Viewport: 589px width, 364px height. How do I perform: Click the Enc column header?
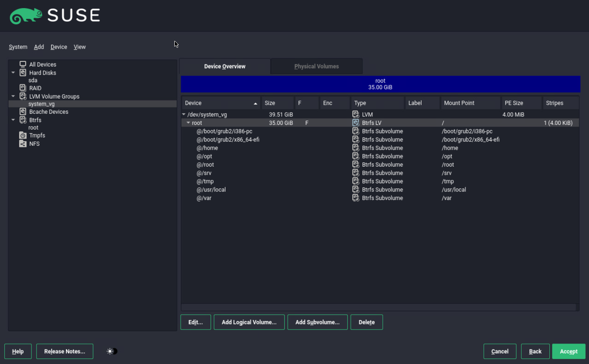[335, 103]
